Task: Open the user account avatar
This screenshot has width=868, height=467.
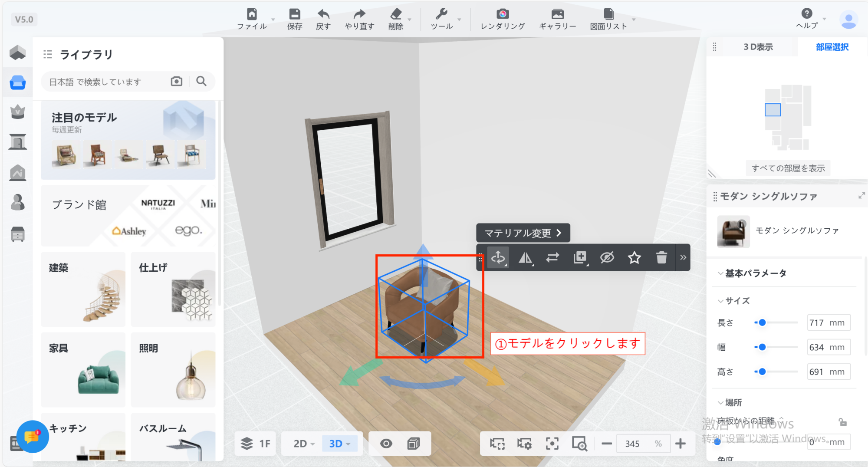Action: [x=848, y=20]
